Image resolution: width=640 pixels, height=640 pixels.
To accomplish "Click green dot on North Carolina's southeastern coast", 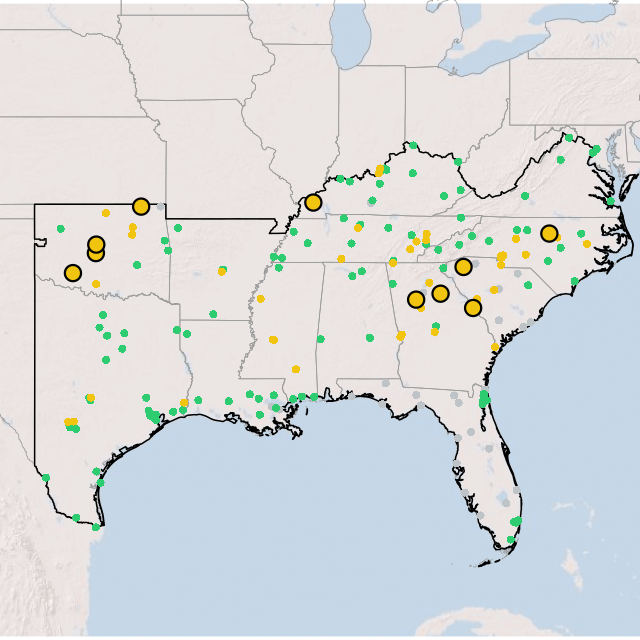I will [x=575, y=281].
